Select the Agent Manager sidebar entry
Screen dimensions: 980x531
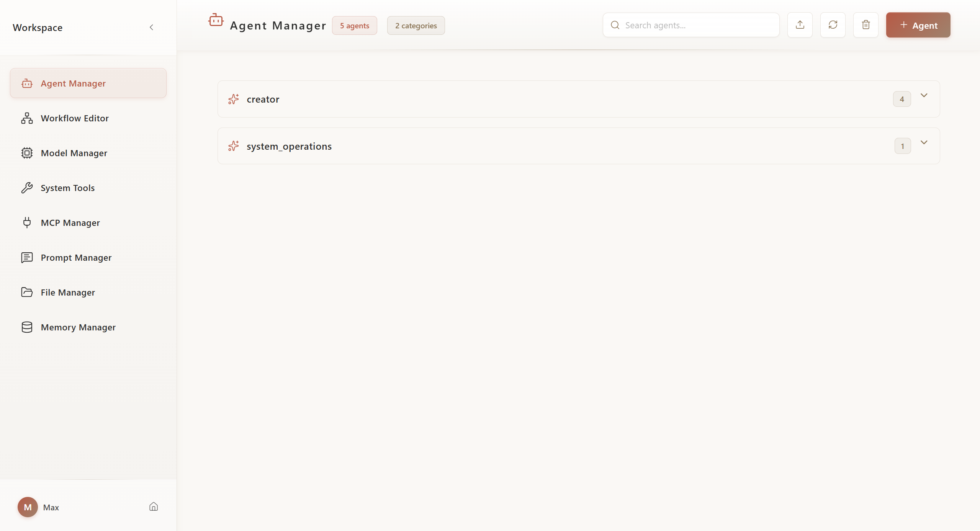(x=73, y=83)
